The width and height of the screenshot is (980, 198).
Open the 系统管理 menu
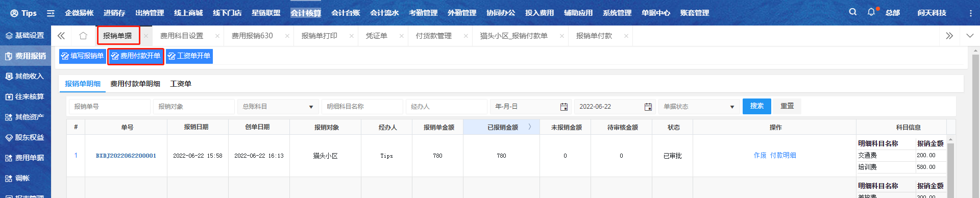click(x=617, y=13)
